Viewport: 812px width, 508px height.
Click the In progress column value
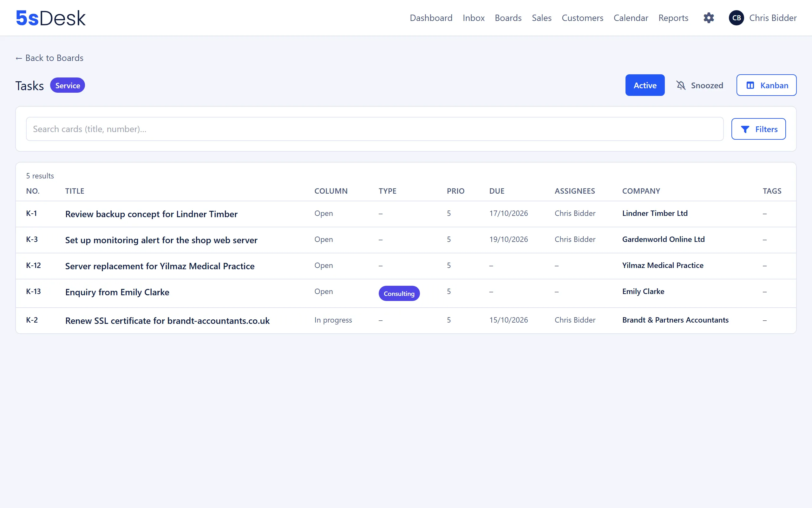tap(333, 320)
